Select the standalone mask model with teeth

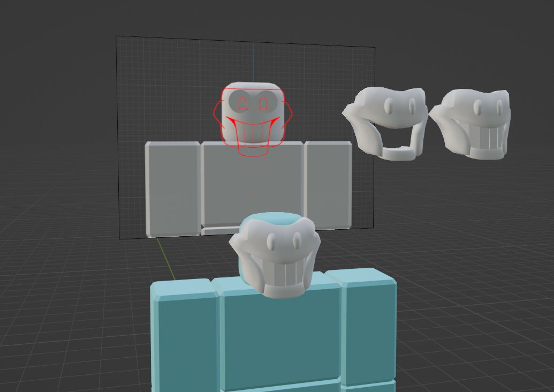(x=470, y=124)
